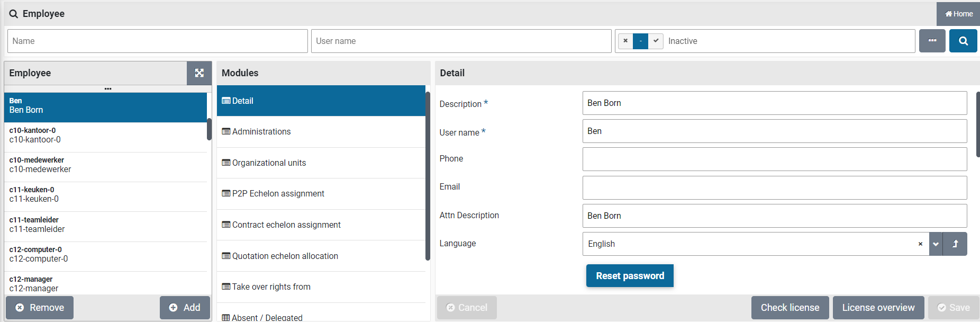Set Inactive filter to yes checkmark

coord(656,41)
